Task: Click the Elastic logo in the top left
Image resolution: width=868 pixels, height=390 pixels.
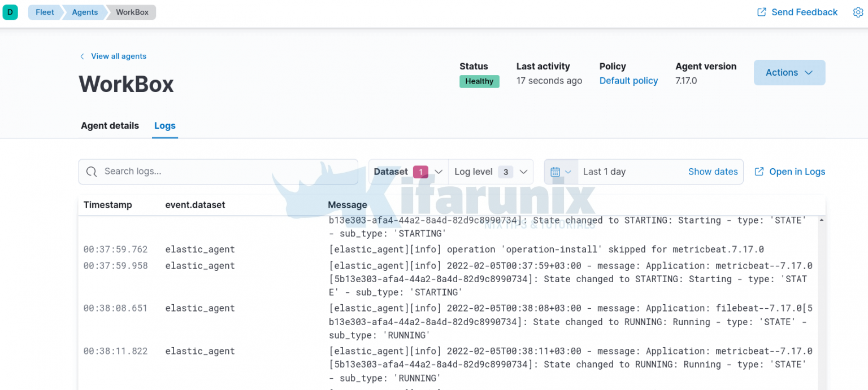Action: pyautogui.click(x=11, y=12)
